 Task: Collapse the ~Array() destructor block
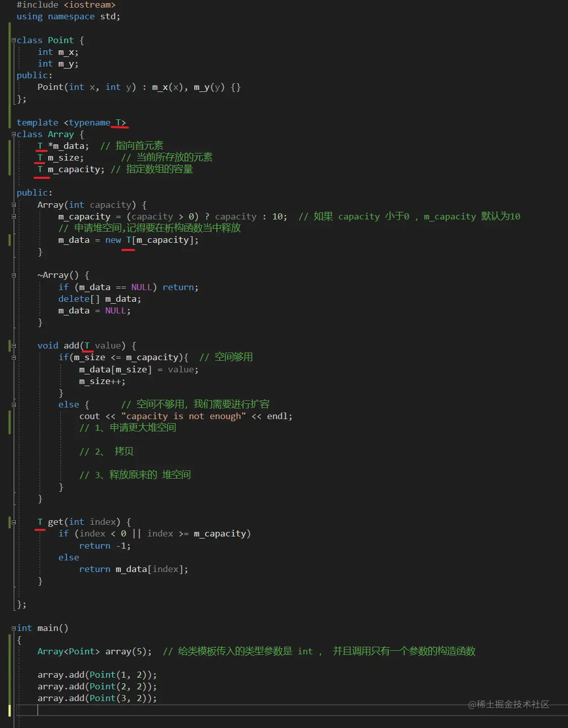tap(14, 275)
